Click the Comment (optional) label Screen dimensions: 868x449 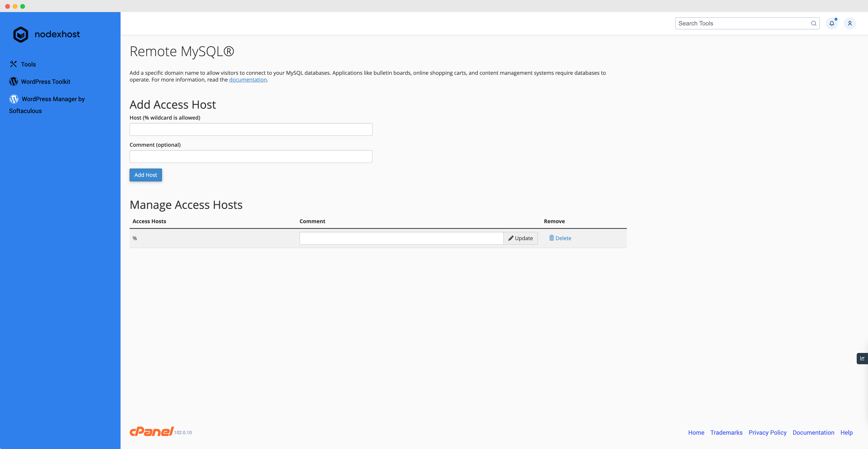[x=155, y=145]
